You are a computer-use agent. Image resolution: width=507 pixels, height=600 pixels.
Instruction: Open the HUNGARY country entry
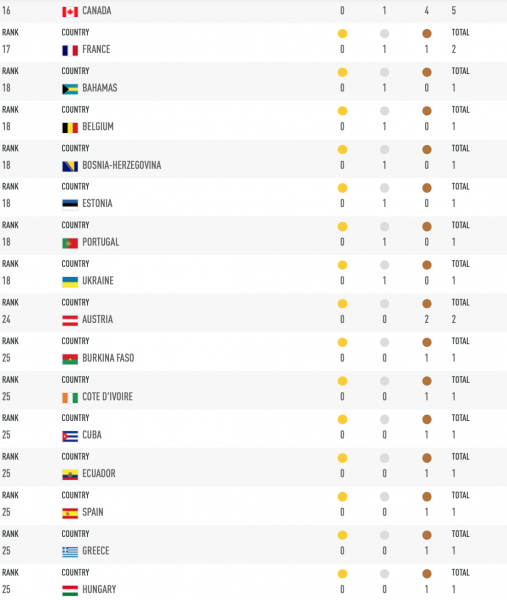(99, 590)
